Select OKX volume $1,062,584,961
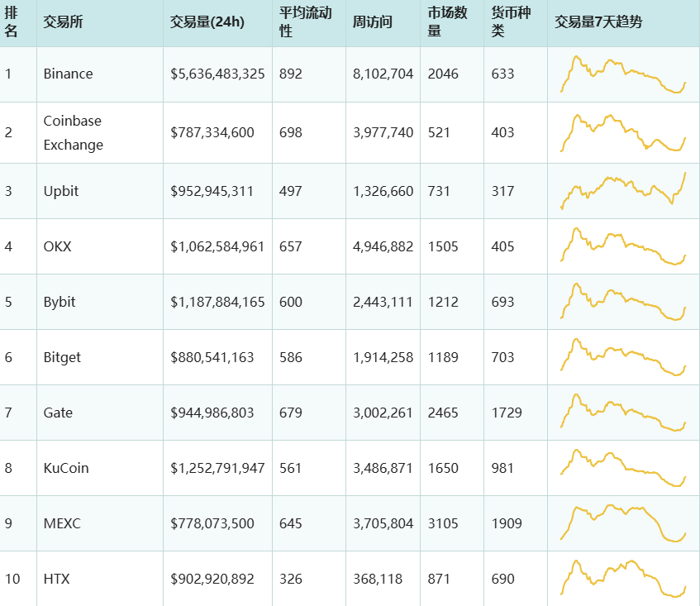Image resolution: width=700 pixels, height=606 pixels. click(217, 246)
